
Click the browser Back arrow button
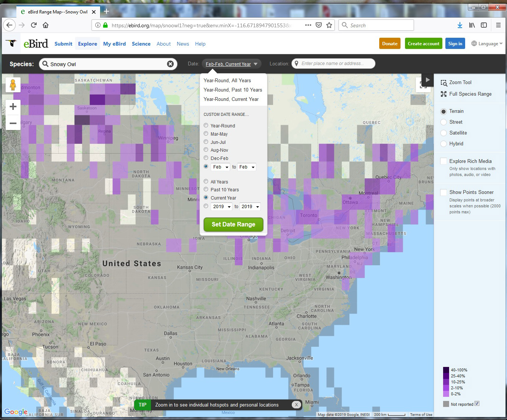point(9,25)
